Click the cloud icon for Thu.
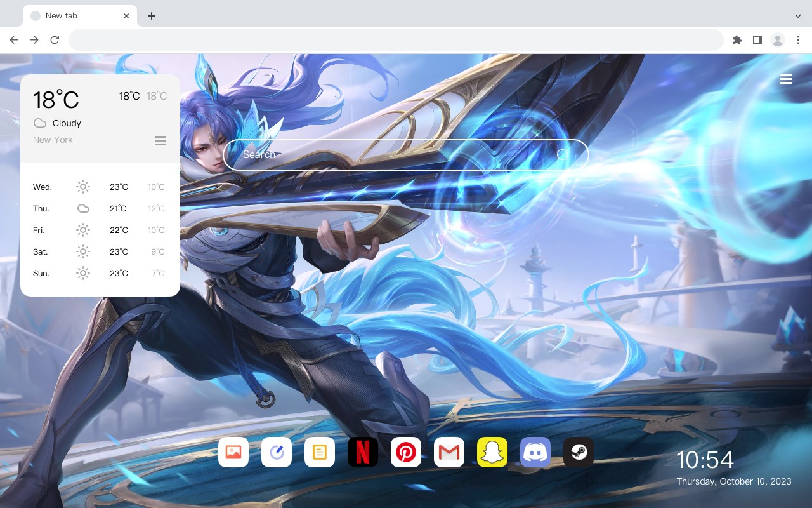Image resolution: width=812 pixels, height=508 pixels. [83, 208]
